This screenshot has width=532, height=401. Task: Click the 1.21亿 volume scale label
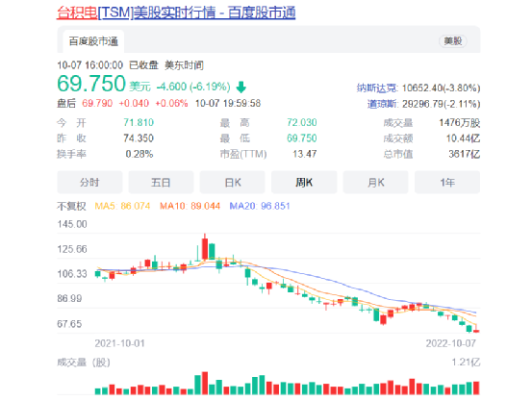[466, 363]
